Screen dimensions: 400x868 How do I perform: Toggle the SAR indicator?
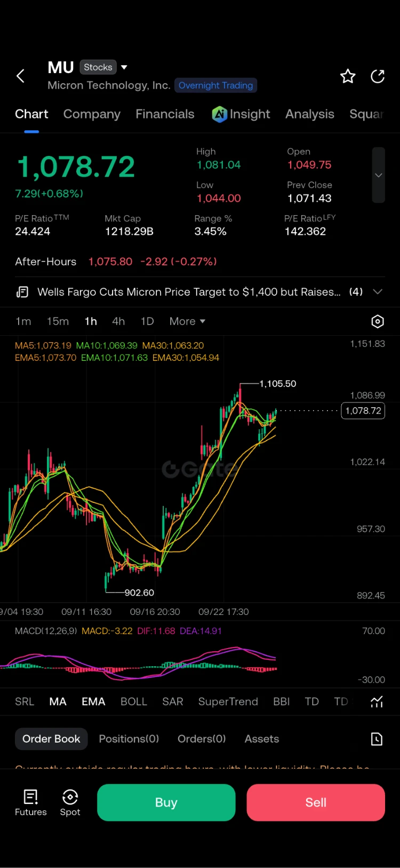point(172,701)
